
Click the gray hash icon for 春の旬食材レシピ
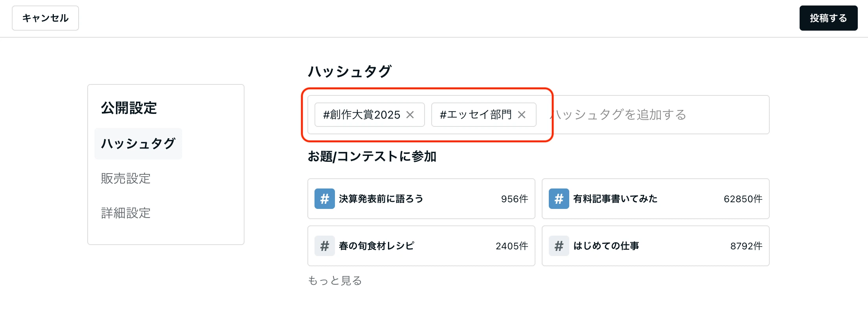[325, 246]
